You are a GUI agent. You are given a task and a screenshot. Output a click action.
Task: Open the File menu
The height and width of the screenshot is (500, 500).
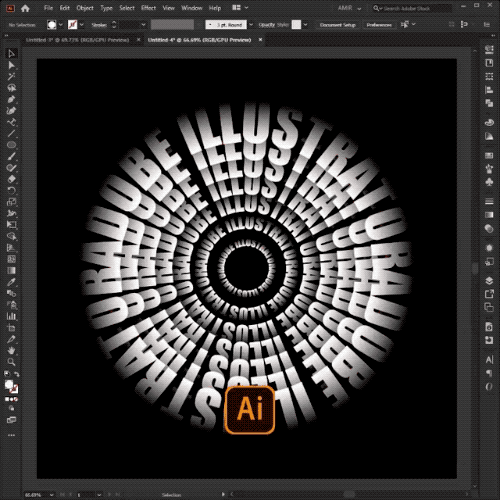point(48,8)
